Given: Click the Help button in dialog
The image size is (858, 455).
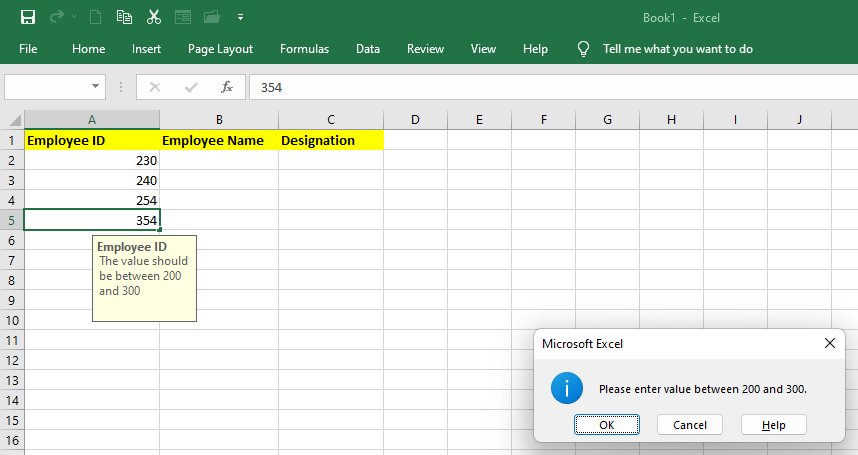Looking at the screenshot, I should point(773,425).
